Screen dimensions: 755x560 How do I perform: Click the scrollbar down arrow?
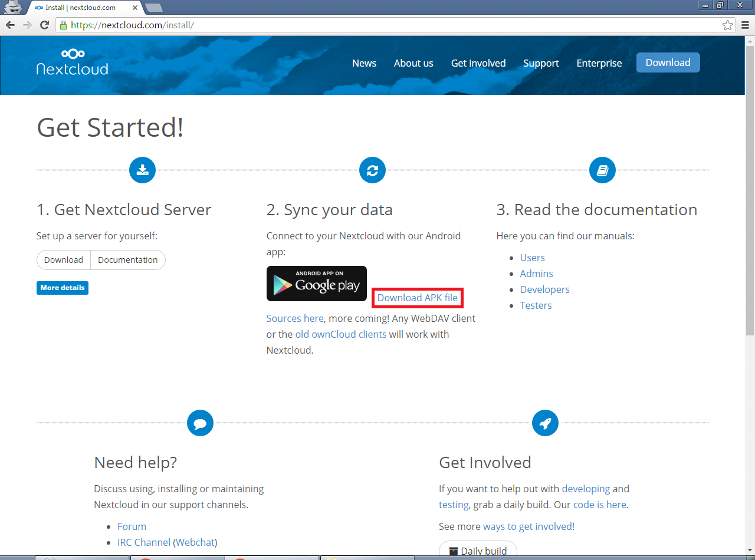click(750, 550)
